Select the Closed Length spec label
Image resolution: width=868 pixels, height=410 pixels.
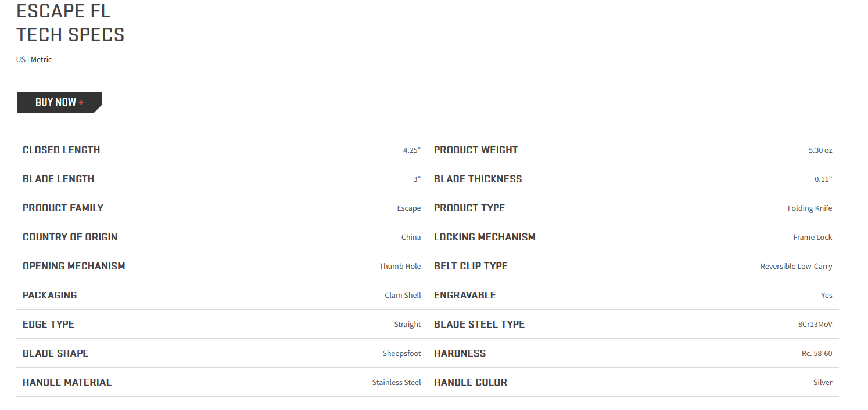(x=61, y=150)
